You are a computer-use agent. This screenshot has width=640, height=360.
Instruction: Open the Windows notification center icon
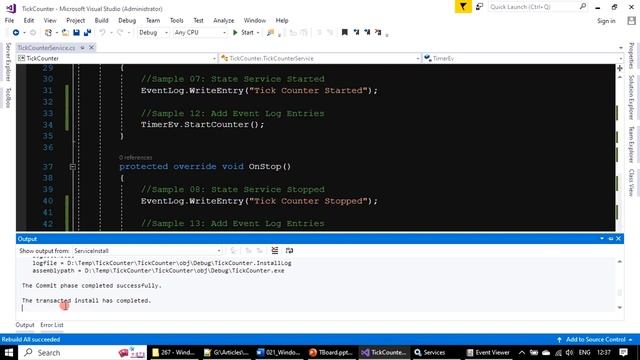(623, 352)
